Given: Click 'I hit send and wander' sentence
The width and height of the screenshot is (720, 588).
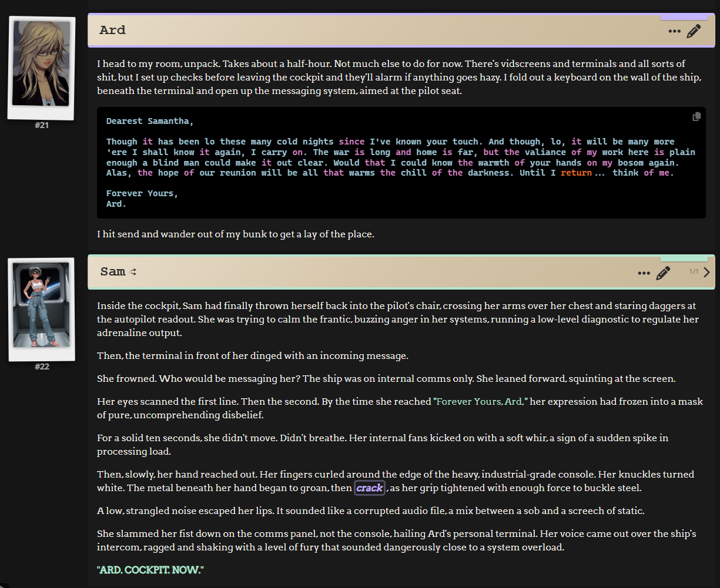Looking at the screenshot, I should click(235, 234).
